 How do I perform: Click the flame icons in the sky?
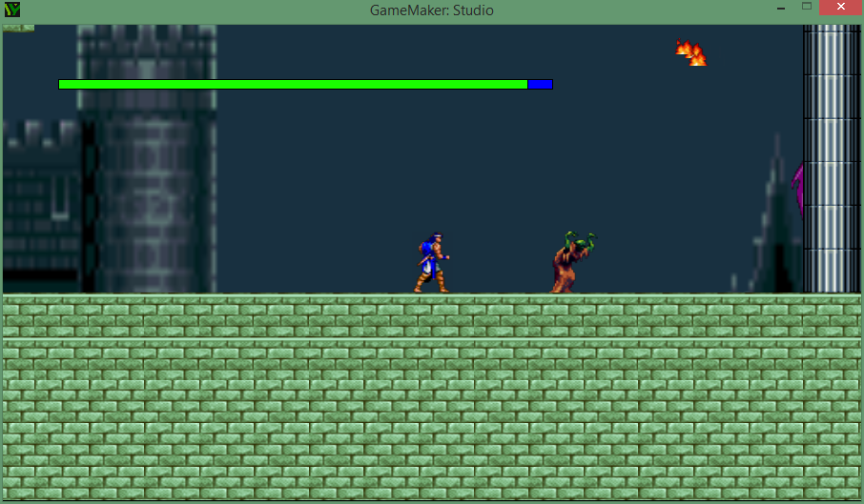point(691,52)
